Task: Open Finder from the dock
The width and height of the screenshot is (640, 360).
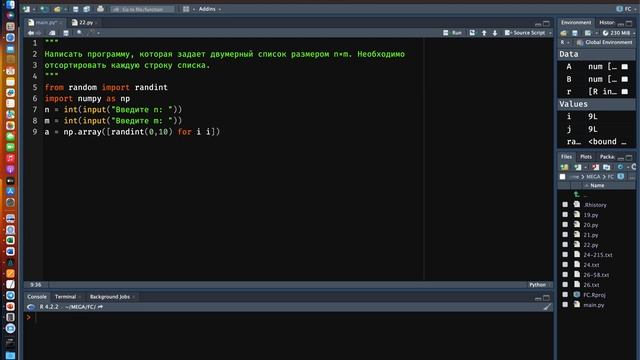Action: point(10,5)
